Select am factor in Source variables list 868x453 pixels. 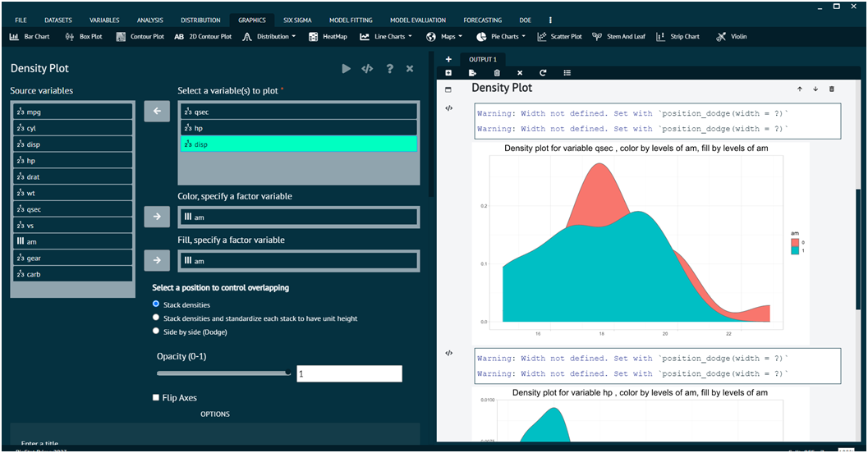(x=72, y=242)
